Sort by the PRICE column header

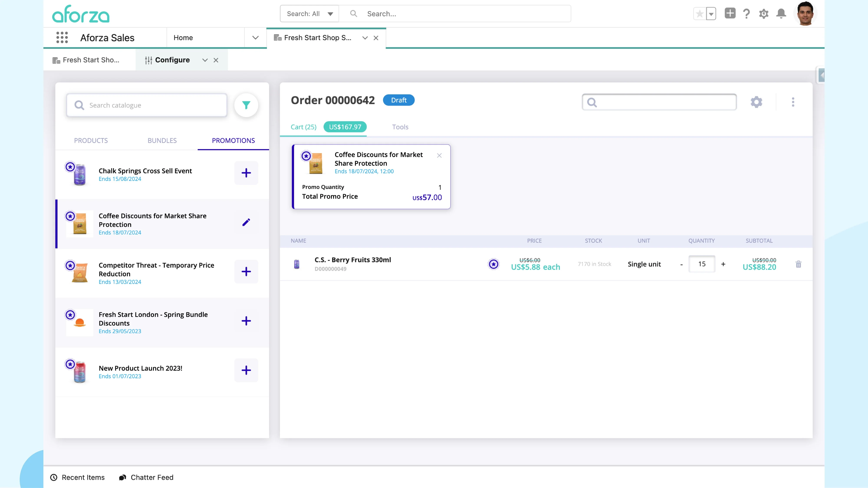(x=534, y=241)
